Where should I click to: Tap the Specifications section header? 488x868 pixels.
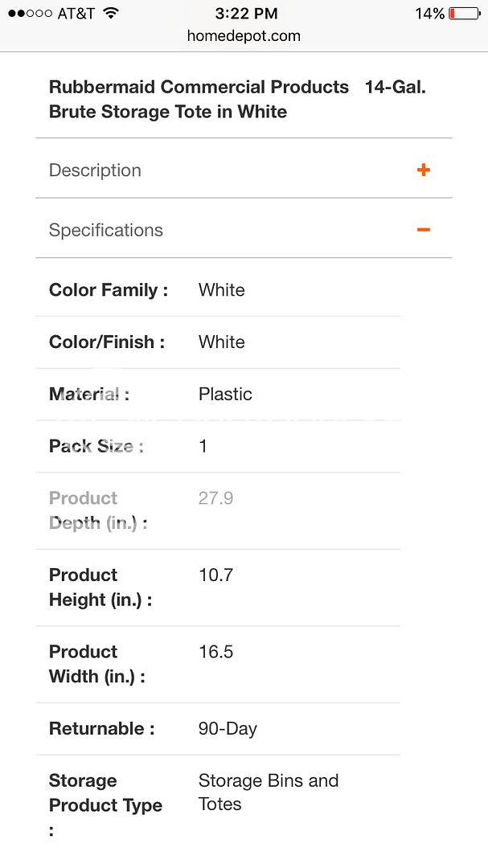click(x=106, y=230)
